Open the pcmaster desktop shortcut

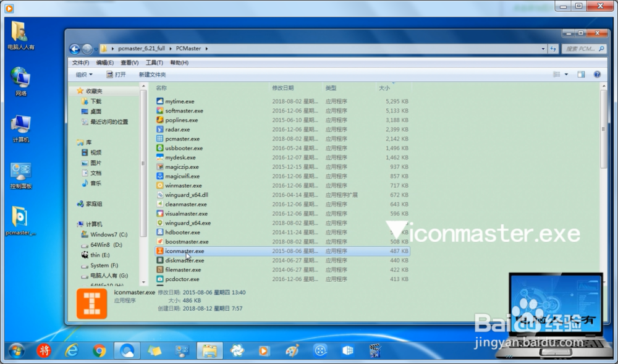coord(20,221)
